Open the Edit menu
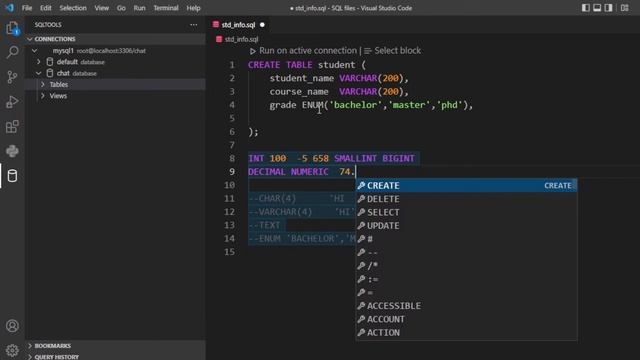Screen dimensions: 640x360 [x=46, y=8]
